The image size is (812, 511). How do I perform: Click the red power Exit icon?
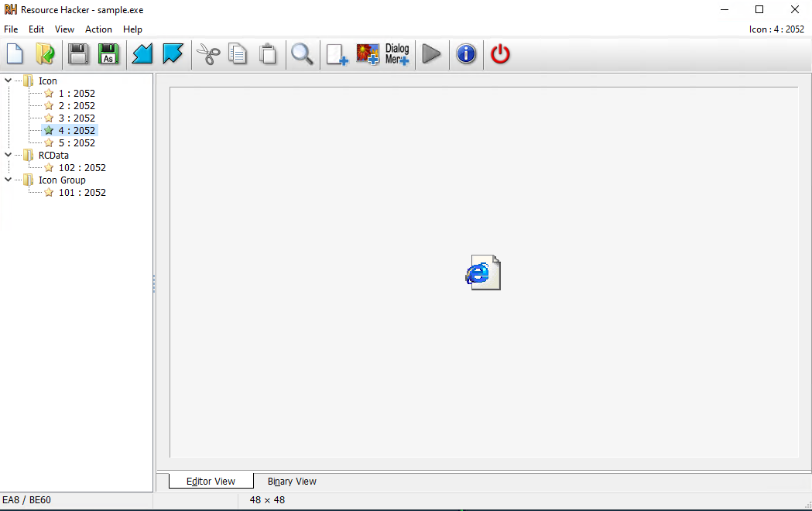[x=500, y=54]
